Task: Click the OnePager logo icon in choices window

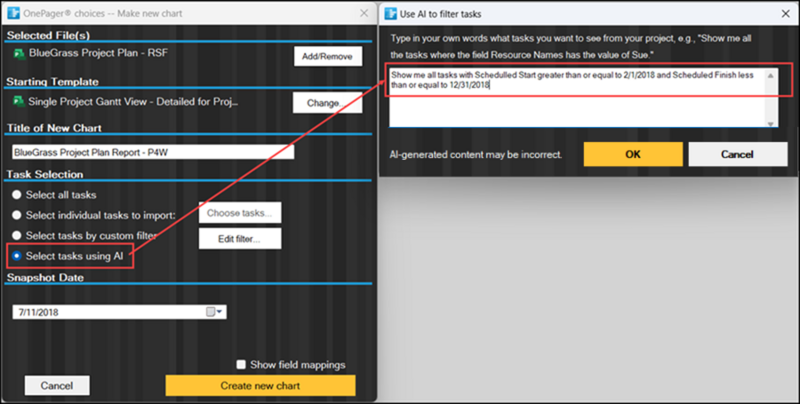Action: click(13, 13)
